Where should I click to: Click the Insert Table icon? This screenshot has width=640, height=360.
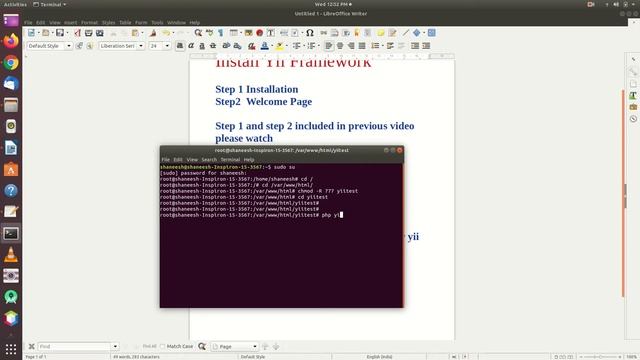[233, 33]
